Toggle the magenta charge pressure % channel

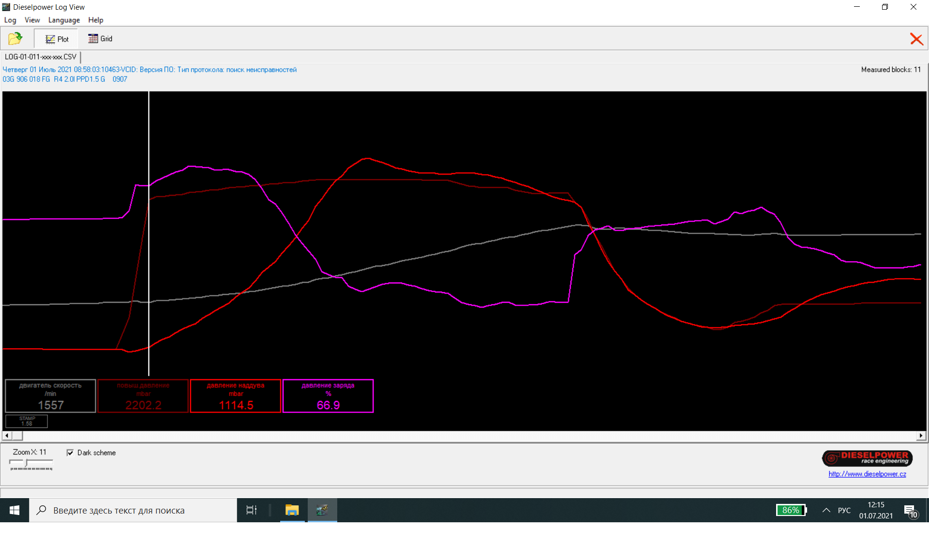(x=328, y=396)
